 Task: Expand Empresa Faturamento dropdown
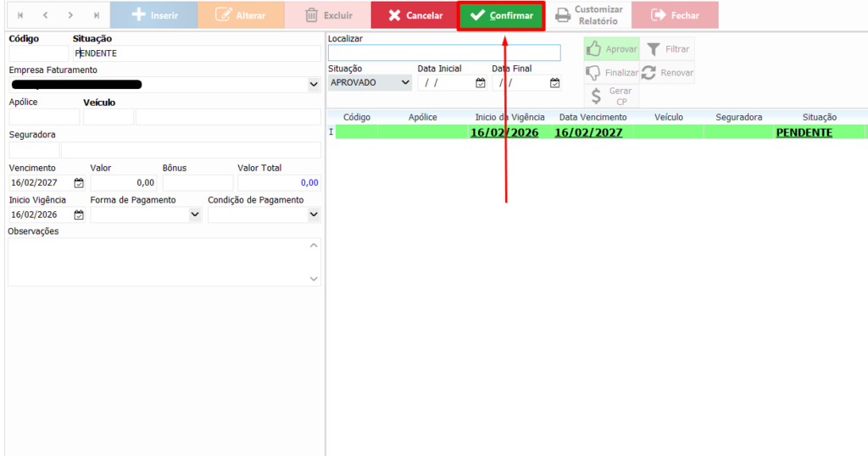pyautogui.click(x=314, y=85)
